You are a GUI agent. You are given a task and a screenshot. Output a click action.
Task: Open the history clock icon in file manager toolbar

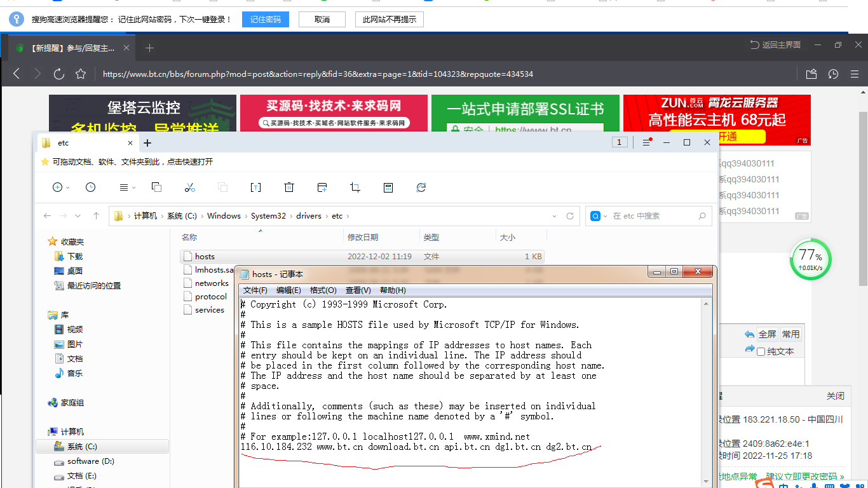[90, 187]
